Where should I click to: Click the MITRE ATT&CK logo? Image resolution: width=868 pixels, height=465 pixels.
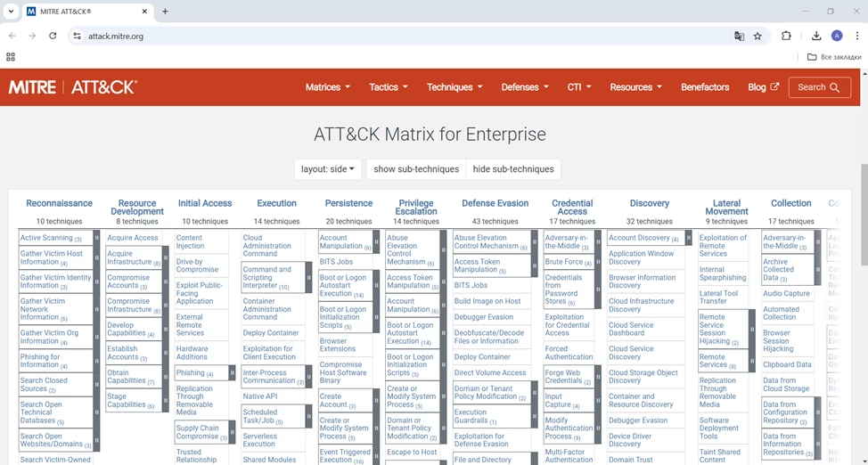(x=73, y=87)
